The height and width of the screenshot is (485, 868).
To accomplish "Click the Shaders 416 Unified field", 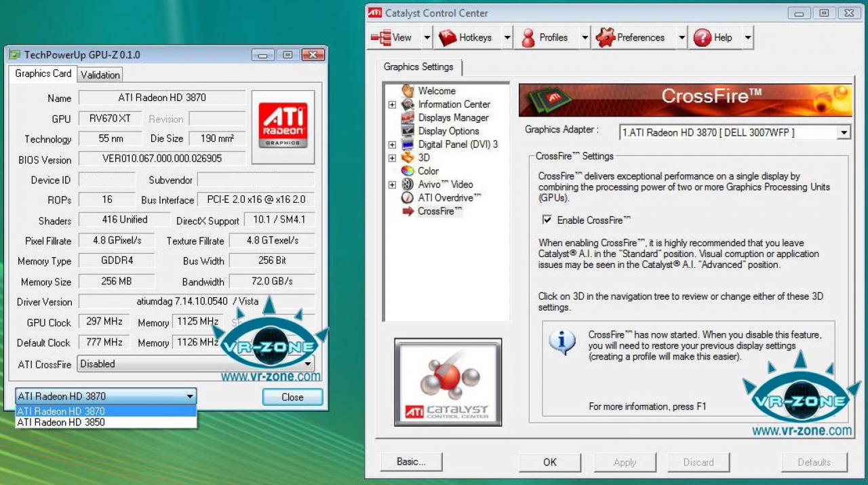I will [x=124, y=220].
